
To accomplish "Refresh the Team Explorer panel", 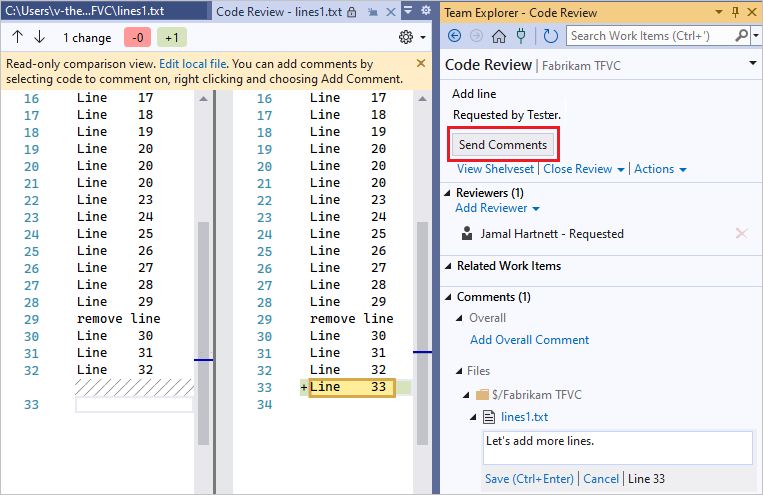I will 551,36.
